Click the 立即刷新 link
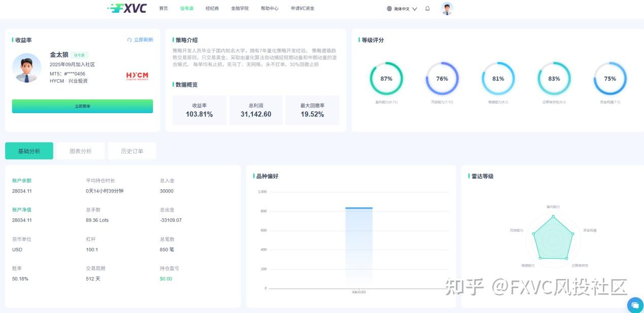This screenshot has height=313, width=644. pos(144,40)
